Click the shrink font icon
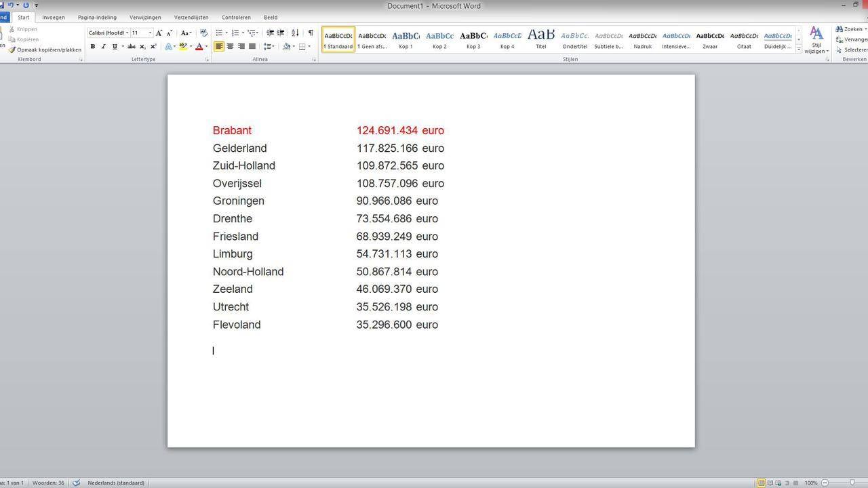 pyautogui.click(x=170, y=33)
